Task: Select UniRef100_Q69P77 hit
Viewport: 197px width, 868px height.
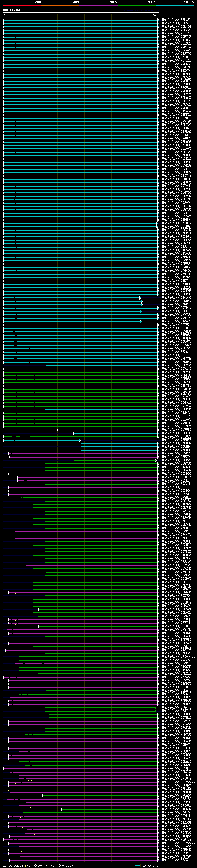Action: [176, 454]
